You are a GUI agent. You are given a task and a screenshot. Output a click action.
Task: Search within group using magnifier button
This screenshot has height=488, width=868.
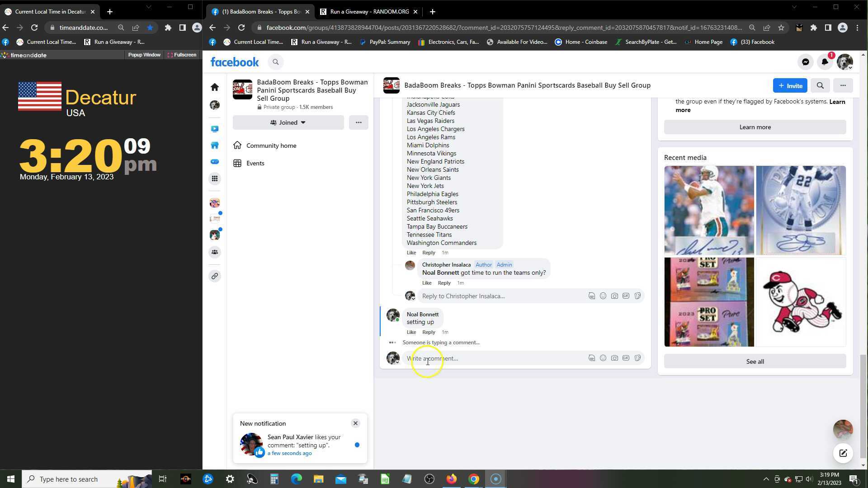[x=820, y=85]
